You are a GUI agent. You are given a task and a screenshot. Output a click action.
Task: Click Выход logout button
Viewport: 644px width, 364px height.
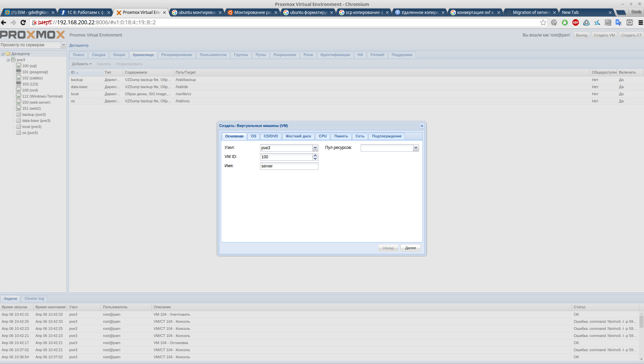pos(582,35)
